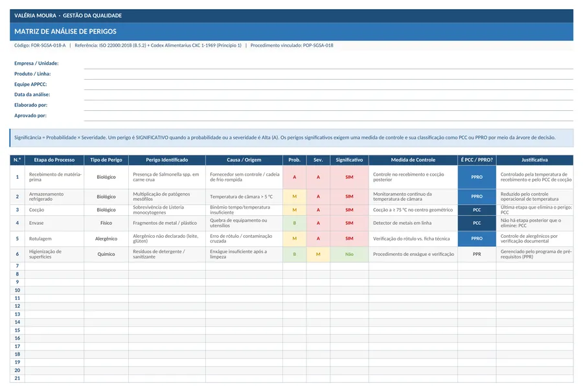Click 'Binômio tempo/temperatura insuficiente' cell
Image resolution: width=583 pixels, height=392 pixels.
(x=244, y=210)
